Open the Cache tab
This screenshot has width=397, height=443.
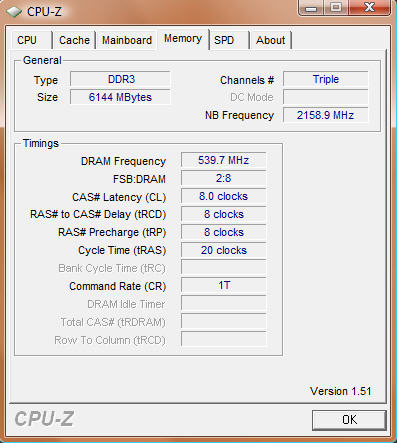pos(74,40)
